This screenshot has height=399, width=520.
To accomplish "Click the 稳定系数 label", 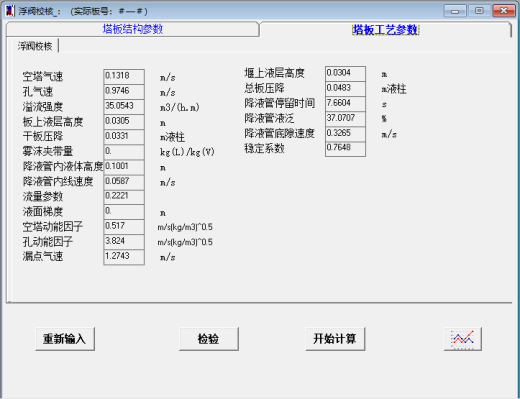I will [x=264, y=148].
